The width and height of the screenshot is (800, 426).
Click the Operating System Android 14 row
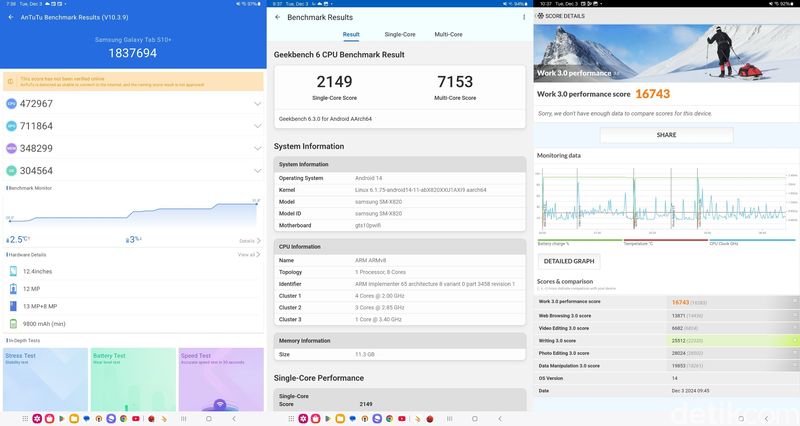pyautogui.click(x=399, y=178)
